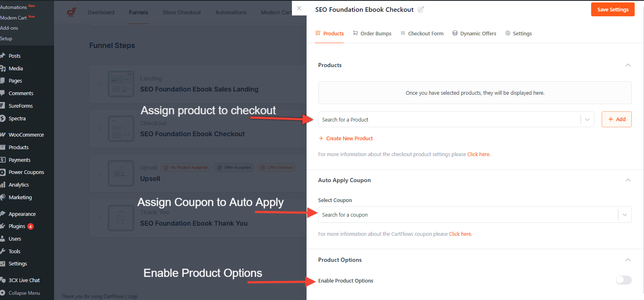The height and width of the screenshot is (300, 644).
Task: Click the drag handle beside the Landing step
Action: pyautogui.click(x=100, y=84)
